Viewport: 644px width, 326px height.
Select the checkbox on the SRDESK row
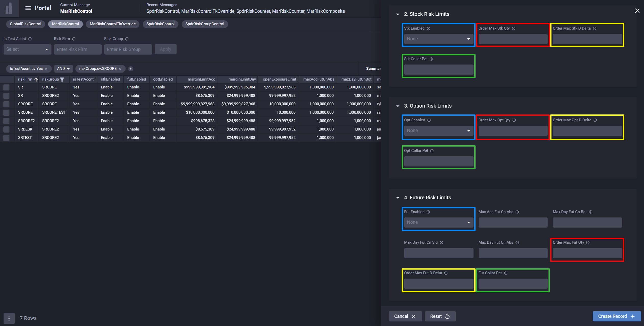coord(6,129)
